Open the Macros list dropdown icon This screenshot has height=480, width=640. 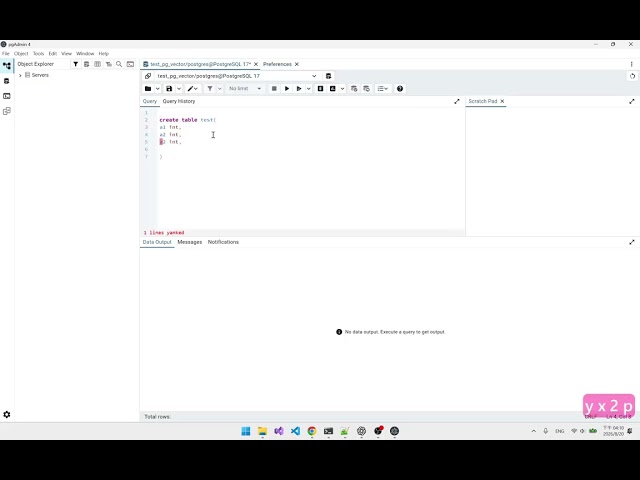pos(382,89)
